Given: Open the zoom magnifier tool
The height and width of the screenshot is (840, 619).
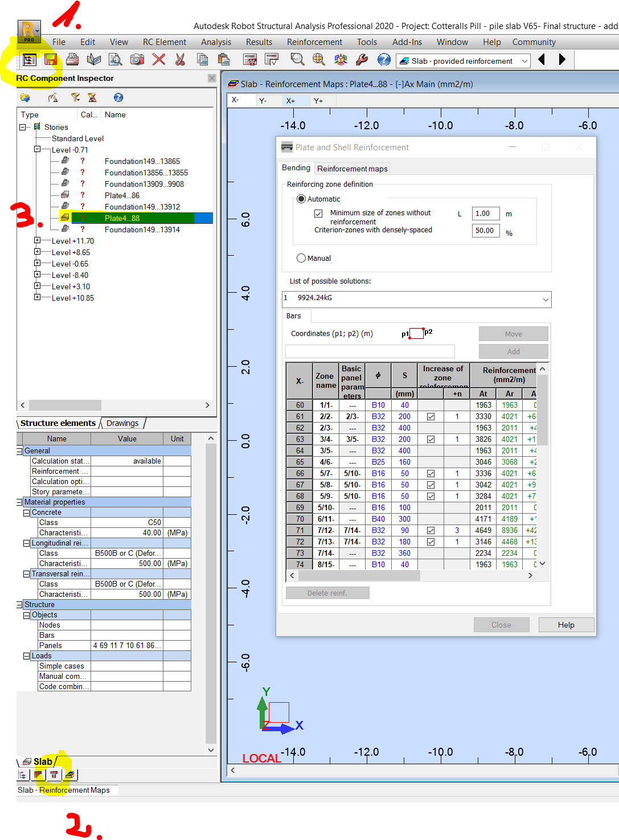Looking at the screenshot, I should (297, 59).
